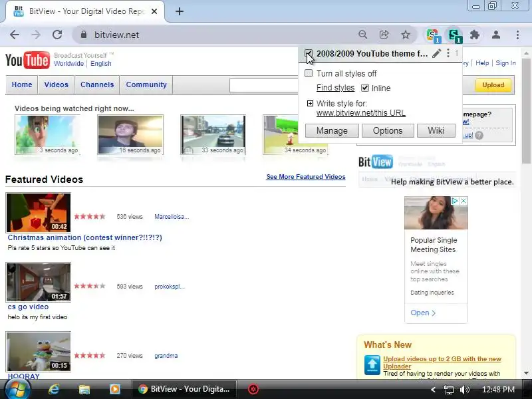Screen dimensions: 532x399
Task: Click the Sign In link
Action: click(505, 63)
